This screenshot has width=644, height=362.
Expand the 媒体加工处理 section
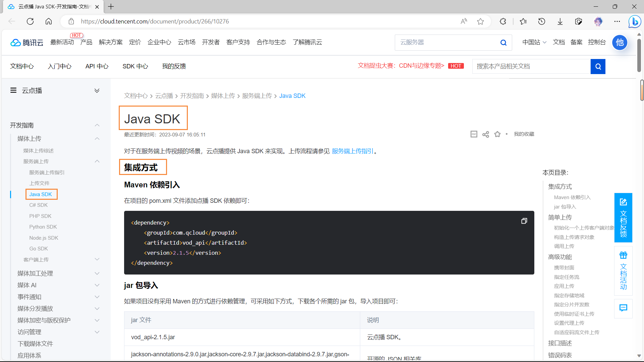pos(97,274)
